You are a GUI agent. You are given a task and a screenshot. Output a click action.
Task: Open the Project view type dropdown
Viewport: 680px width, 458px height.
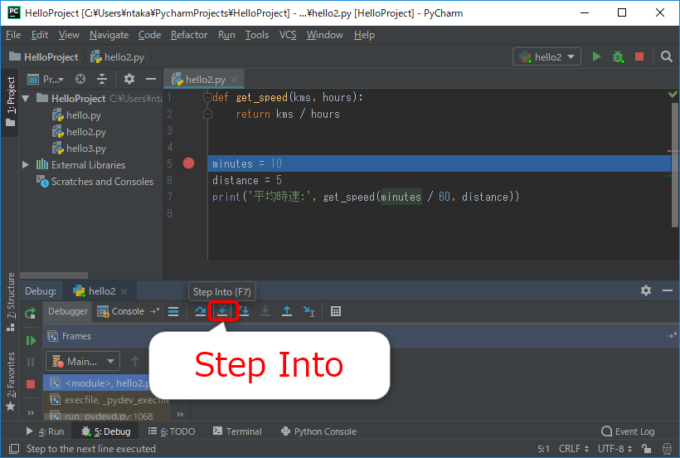click(x=46, y=79)
